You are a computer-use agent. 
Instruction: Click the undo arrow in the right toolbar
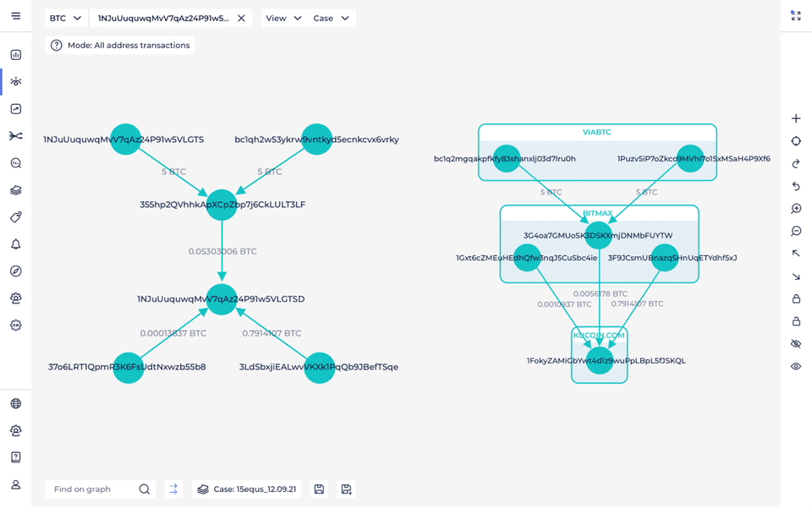796,187
